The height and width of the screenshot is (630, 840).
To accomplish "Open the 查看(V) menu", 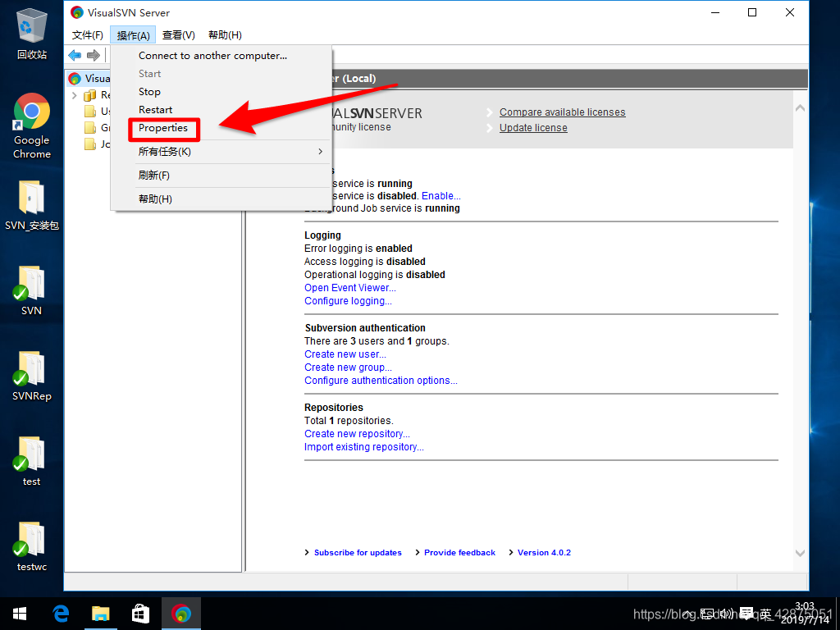I will (178, 35).
